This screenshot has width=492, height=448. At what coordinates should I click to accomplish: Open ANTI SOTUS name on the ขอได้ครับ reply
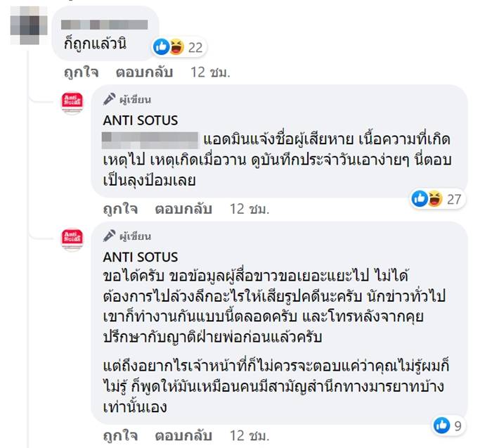pyautogui.click(x=140, y=256)
